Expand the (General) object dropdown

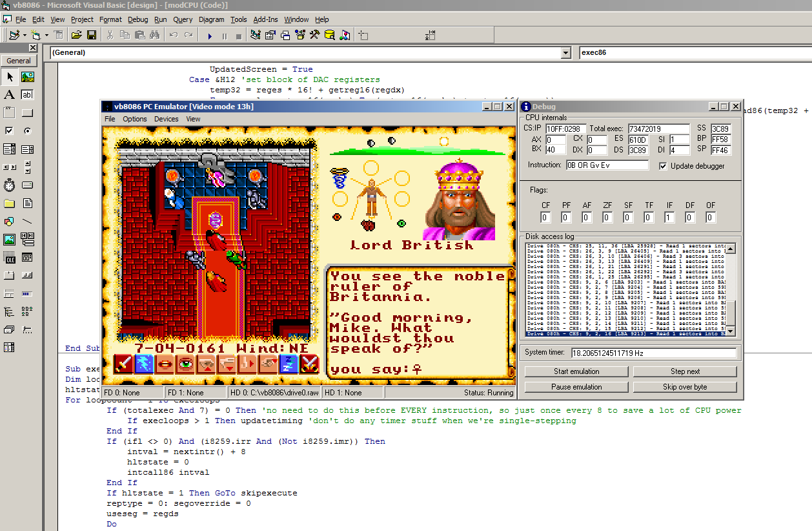point(565,53)
